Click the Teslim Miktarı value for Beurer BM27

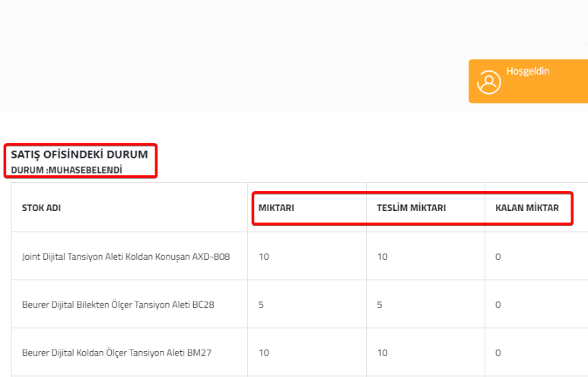point(383,353)
